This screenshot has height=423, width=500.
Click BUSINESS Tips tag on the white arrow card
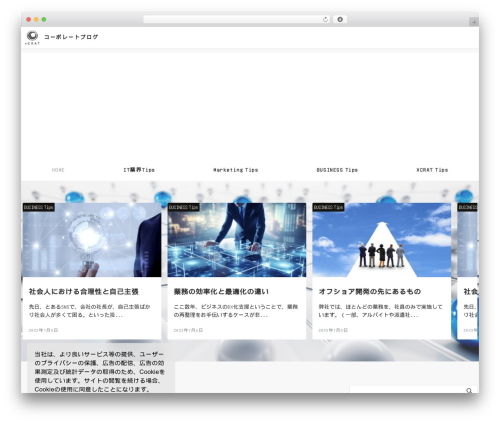[328, 207]
